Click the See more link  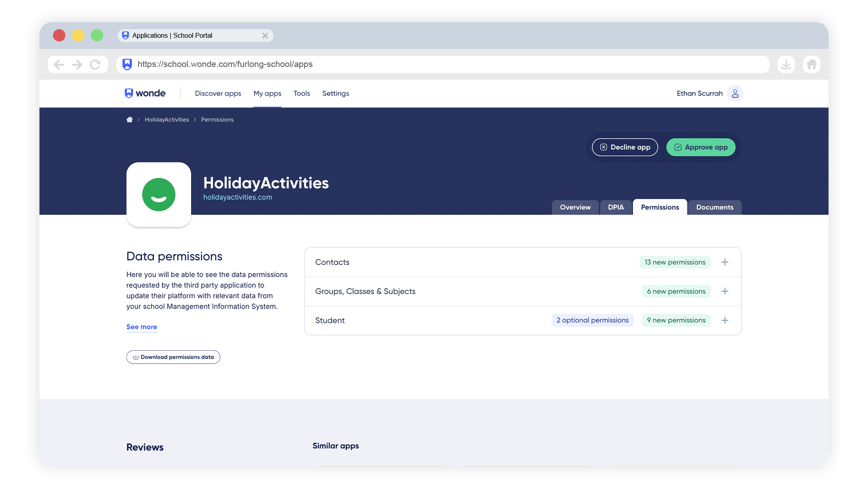[x=142, y=327]
